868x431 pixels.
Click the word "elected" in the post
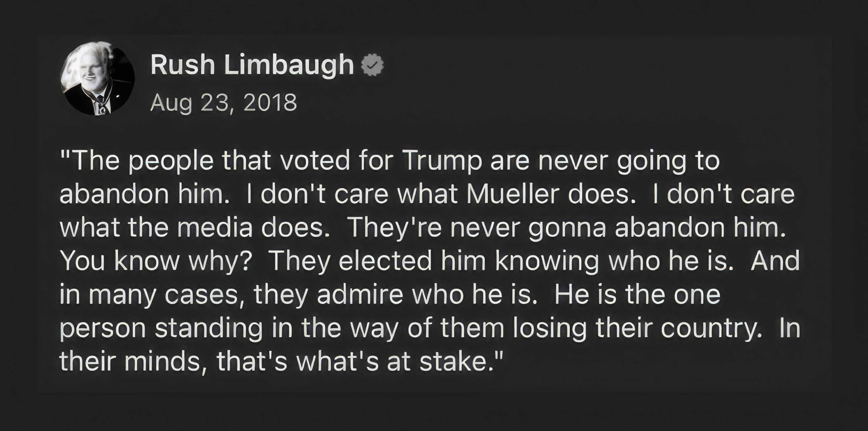point(385,261)
